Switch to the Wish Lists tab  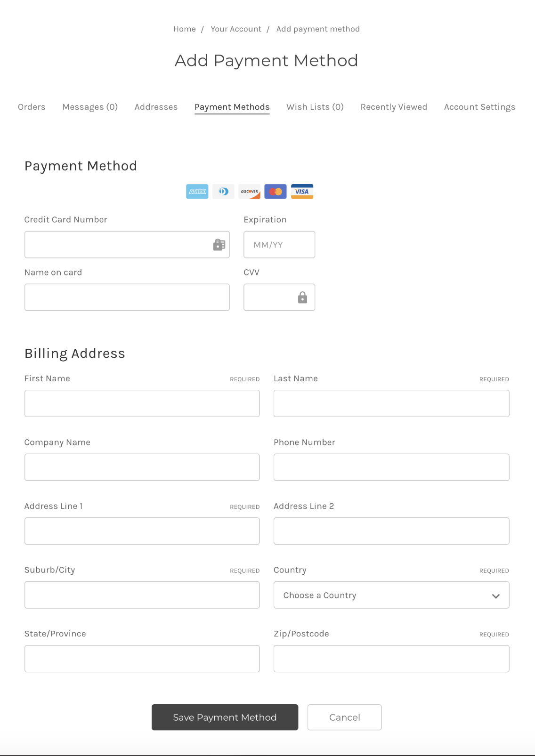(x=315, y=107)
